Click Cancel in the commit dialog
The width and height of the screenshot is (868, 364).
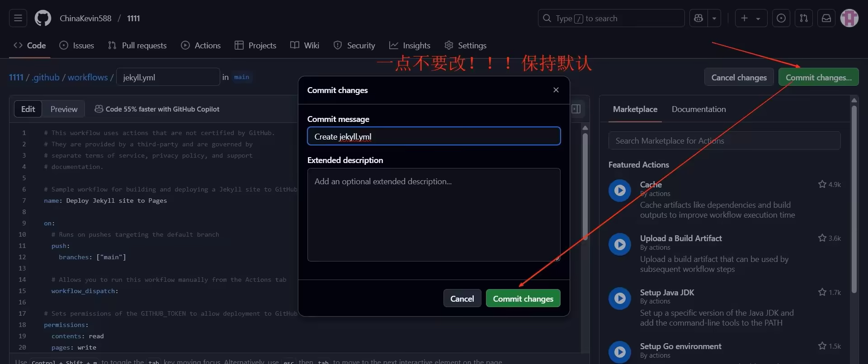click(462, 299)
